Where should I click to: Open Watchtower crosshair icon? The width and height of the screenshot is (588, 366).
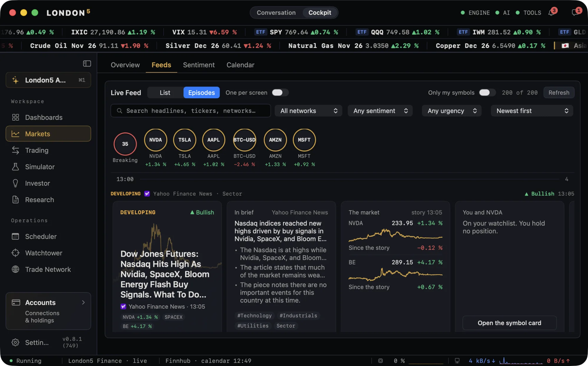[15, 253]
